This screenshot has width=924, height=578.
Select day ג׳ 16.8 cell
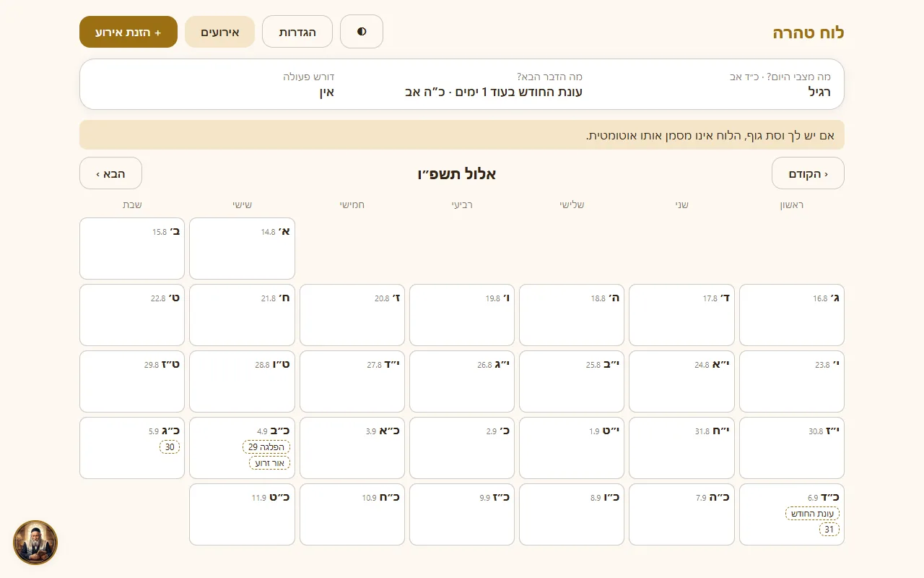tap(792, 315)
